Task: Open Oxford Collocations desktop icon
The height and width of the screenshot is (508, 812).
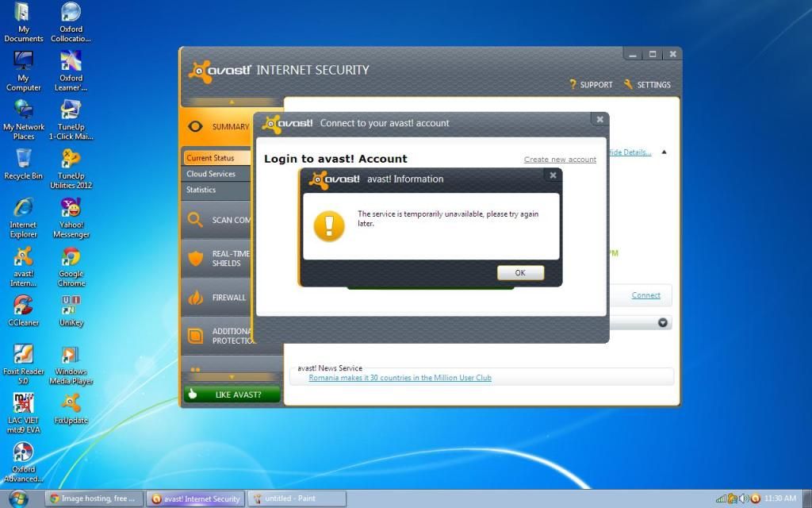Action: [x=71, y=22]
